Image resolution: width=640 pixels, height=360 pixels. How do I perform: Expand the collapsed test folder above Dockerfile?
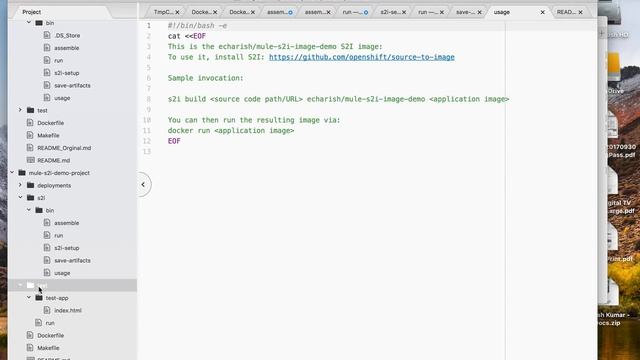coord(20,110)
